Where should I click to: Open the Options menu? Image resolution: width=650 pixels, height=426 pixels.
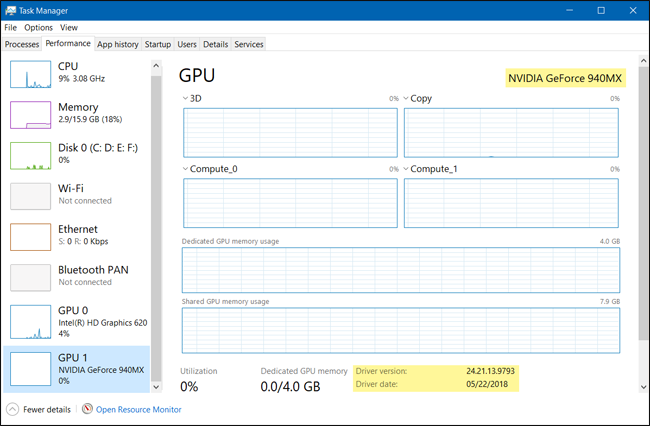click(39, 27)
